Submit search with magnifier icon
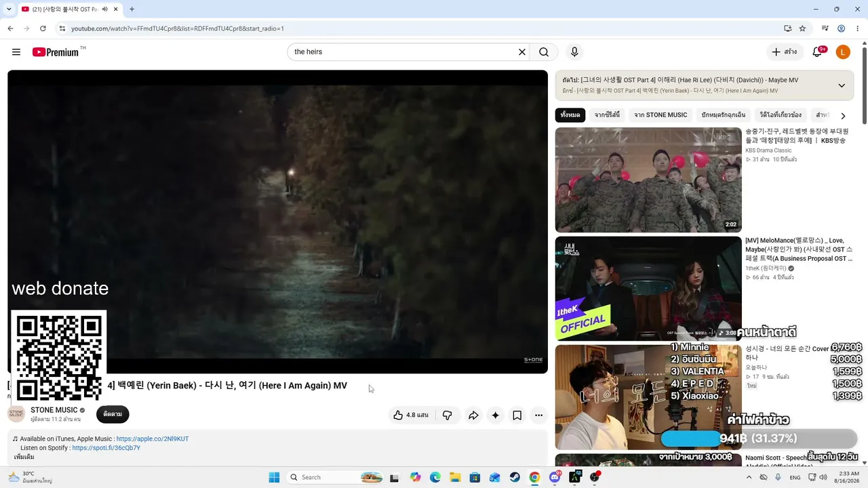 tap(544, 52)
